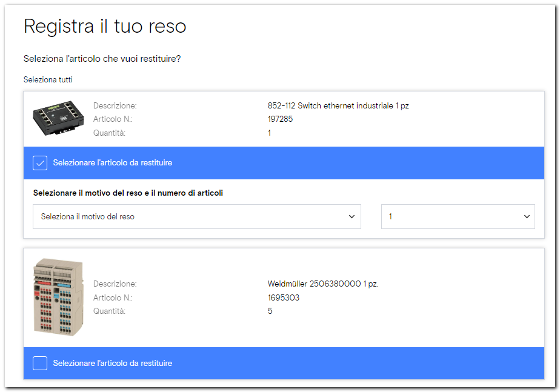Click the ethernet switch product image
This screenshot has height=392, width=560.
pos(58,119)
